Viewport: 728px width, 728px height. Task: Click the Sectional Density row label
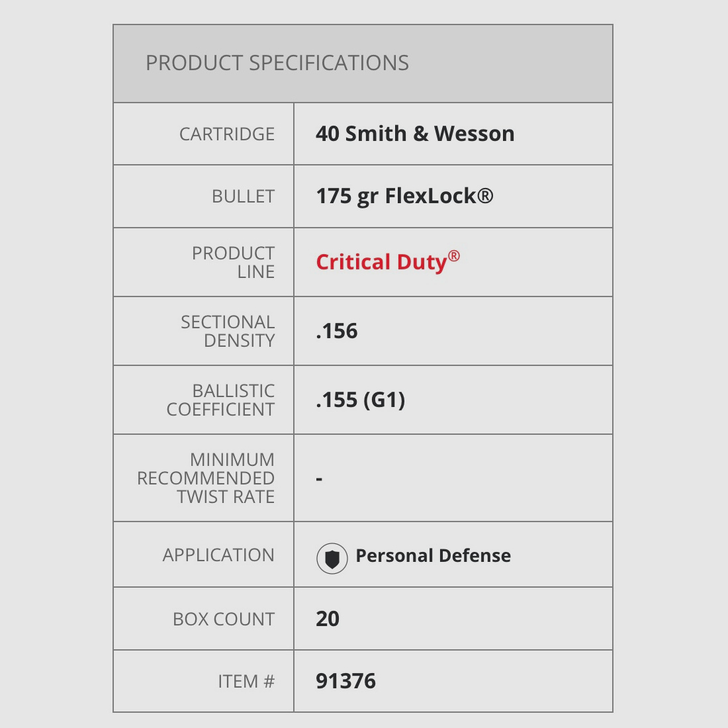[228, 331]
